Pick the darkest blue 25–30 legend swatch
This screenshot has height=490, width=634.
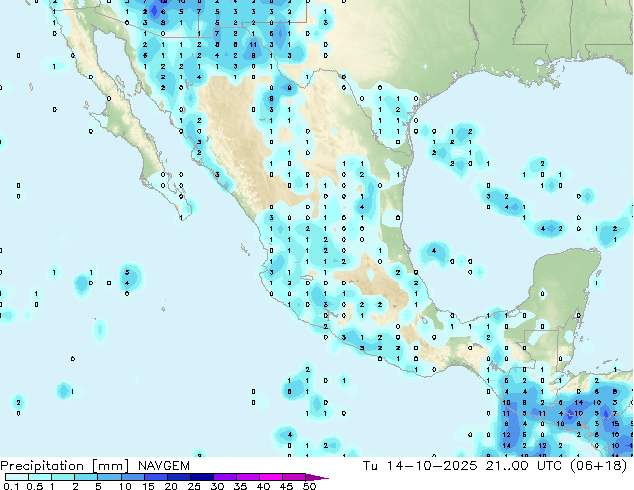[x=201, y=477]
